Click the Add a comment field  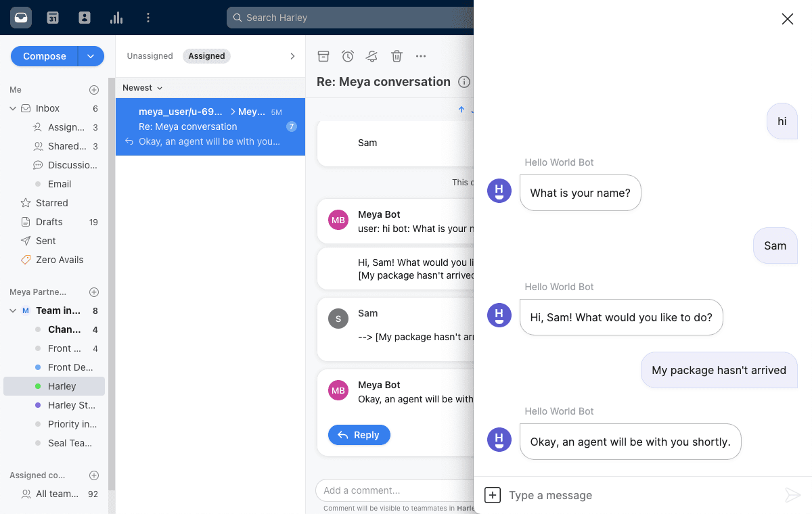[394, 490]
